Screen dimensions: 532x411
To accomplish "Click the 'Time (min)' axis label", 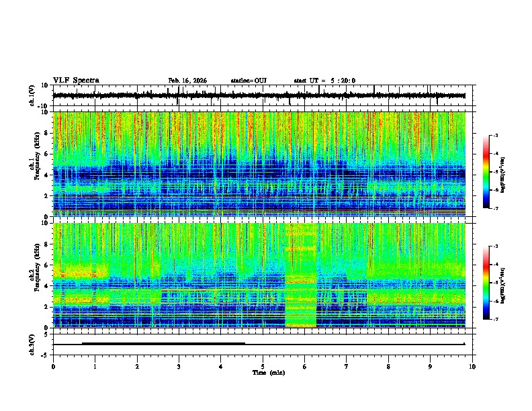I will (269, 373).
